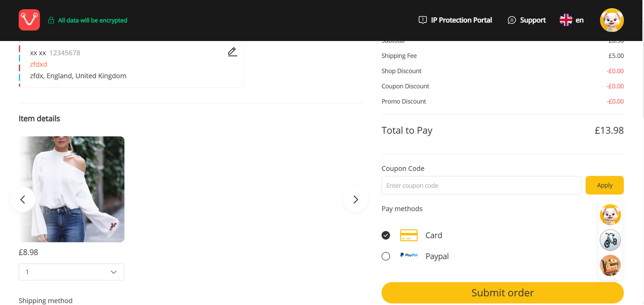Click the Enter coupon code field
The height and width of the screenshot is (305, 644).
click(x=481, y=185)
